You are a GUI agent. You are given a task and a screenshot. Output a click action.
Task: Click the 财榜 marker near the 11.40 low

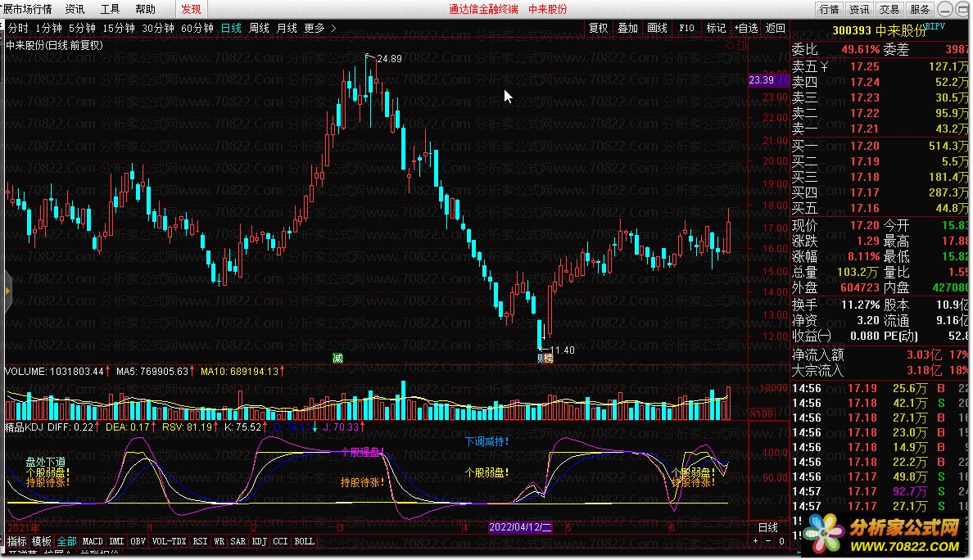545,358
